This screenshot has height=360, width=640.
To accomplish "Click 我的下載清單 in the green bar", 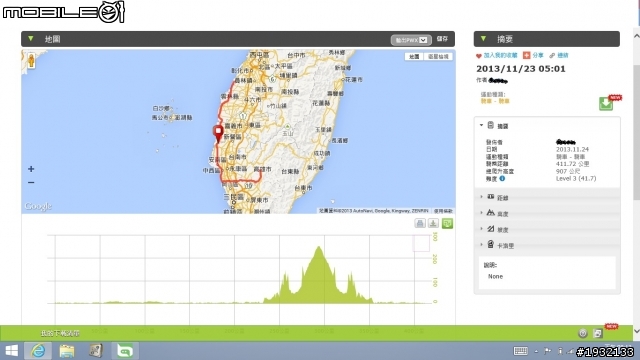I will [x=60, y=333].
